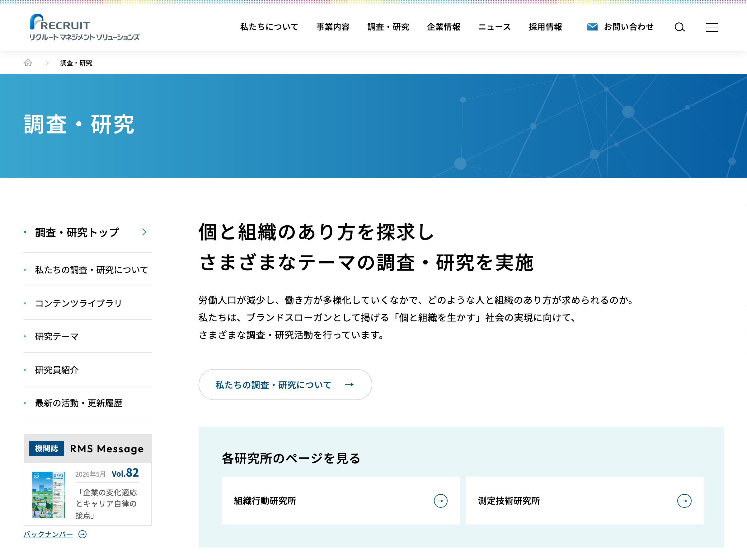Click the arrow inside the rounded 私たちの調査・研究について button

coord(349,385)
